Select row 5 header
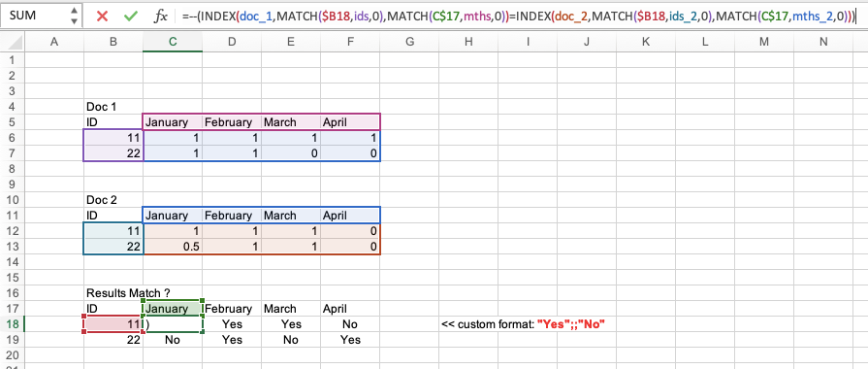The width and height of the screenshot is (868, 369). pos(13,122)
